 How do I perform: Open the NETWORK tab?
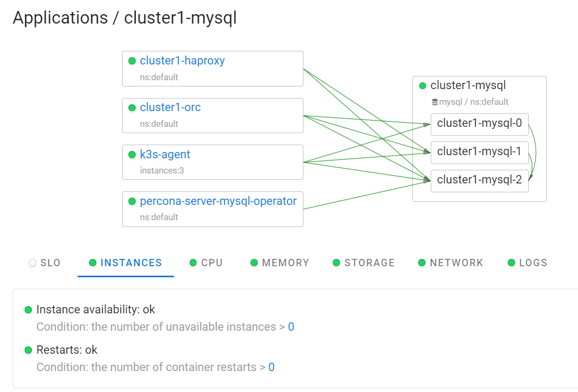click(x=456, y=263)
